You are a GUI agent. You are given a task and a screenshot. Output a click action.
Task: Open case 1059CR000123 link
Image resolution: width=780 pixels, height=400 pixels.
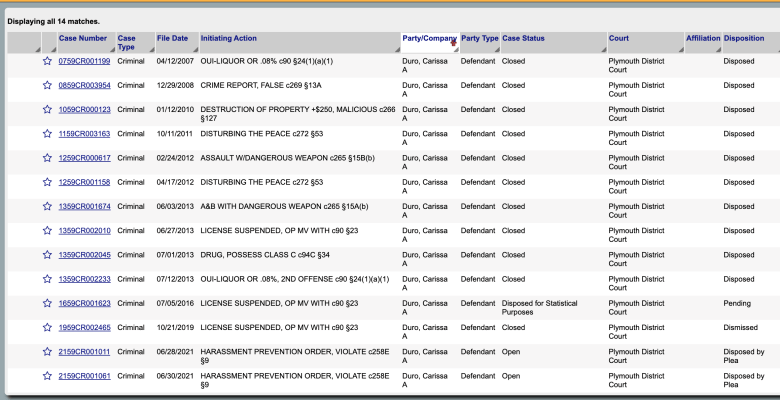(x=85, y=109)
